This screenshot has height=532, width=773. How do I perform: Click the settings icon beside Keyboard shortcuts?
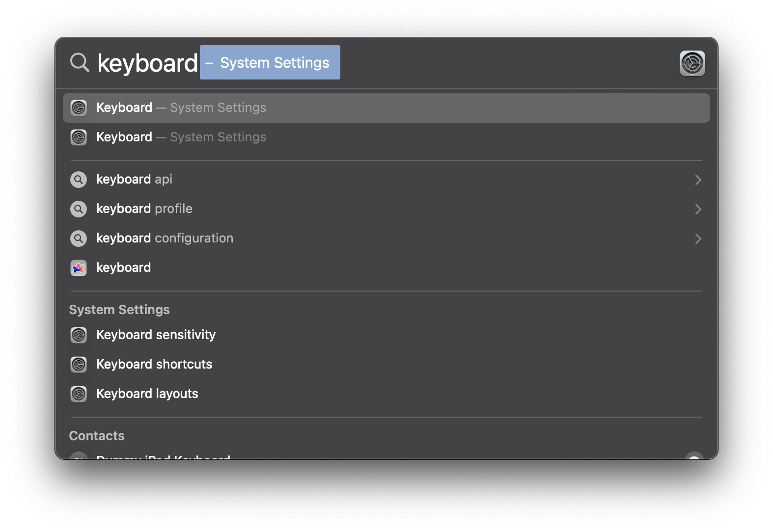(x=79, y=365)
